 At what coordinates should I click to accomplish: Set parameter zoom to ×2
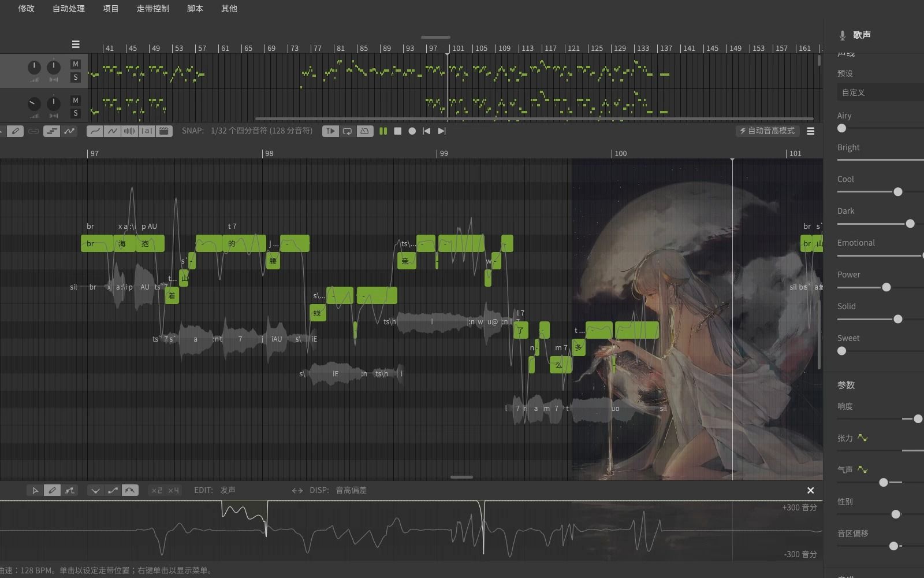tap(157, 490)
